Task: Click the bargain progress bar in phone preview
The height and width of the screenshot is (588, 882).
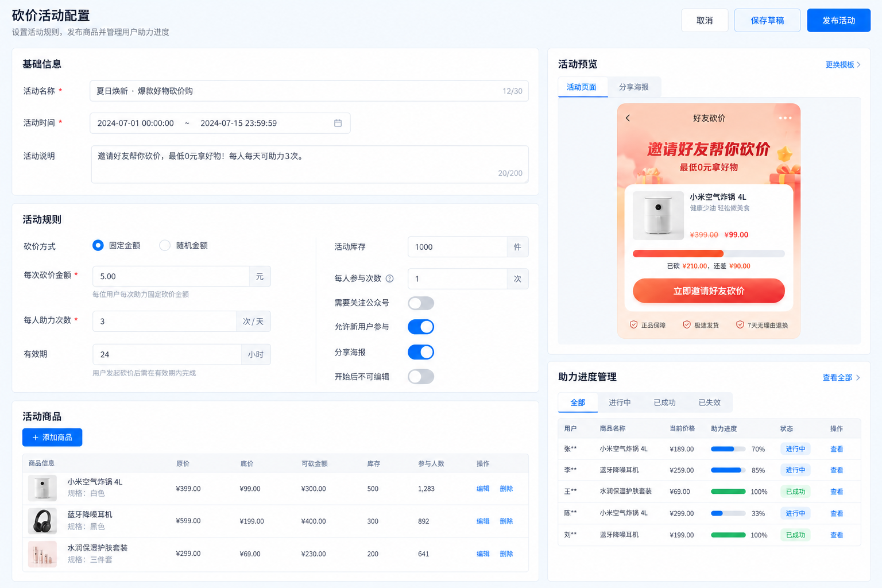Action: [709, 254]
